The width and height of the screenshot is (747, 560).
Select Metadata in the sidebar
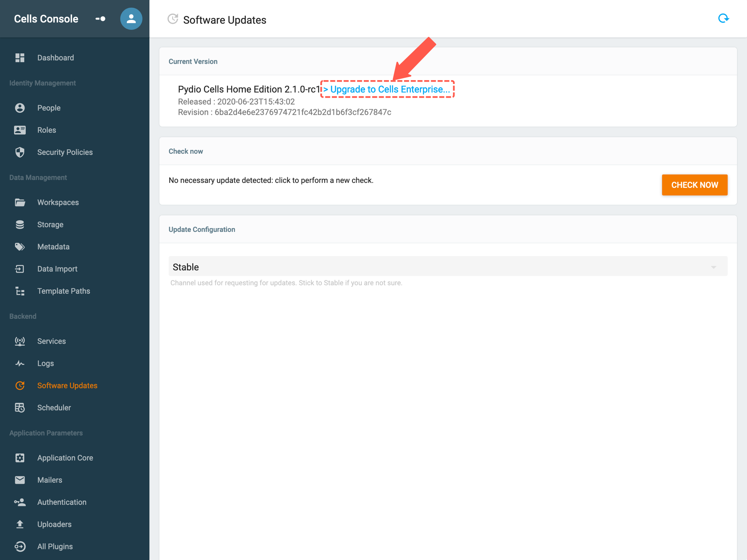[x=53, y=247]
